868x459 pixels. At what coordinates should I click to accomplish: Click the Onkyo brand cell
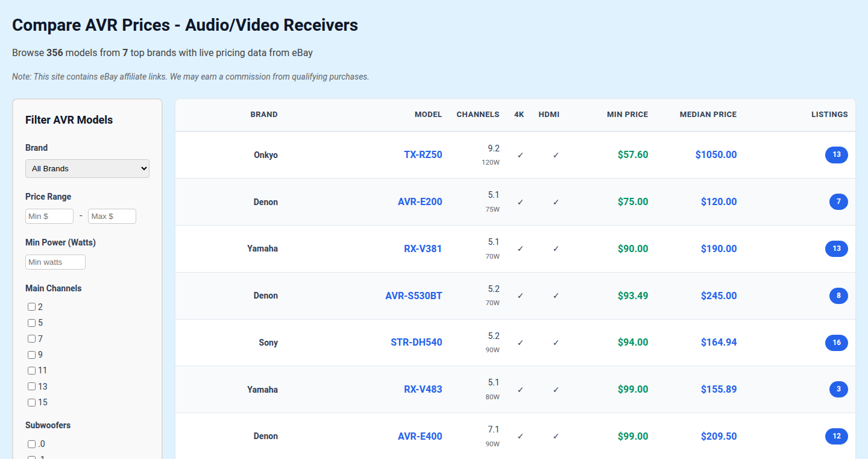[266, 155]
